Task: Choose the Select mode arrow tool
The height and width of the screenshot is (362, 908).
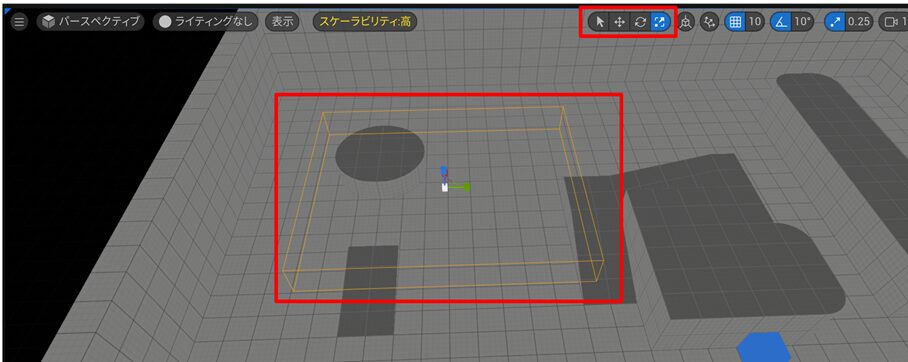Action: point(600,22)
